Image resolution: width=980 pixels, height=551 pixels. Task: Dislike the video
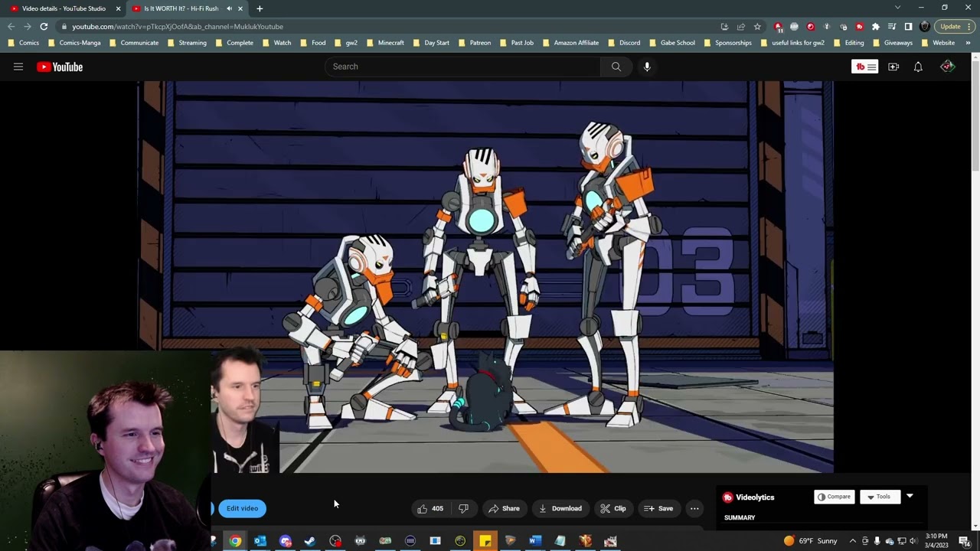(x=463, y=508)
